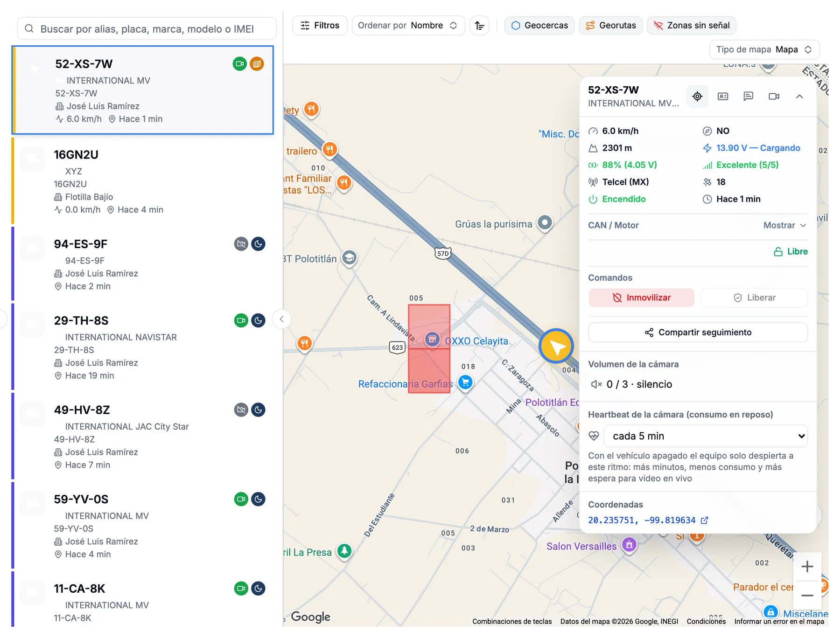Click the Inmovilizar command button
Screen dimensions: 840x638
coord(642,298)
